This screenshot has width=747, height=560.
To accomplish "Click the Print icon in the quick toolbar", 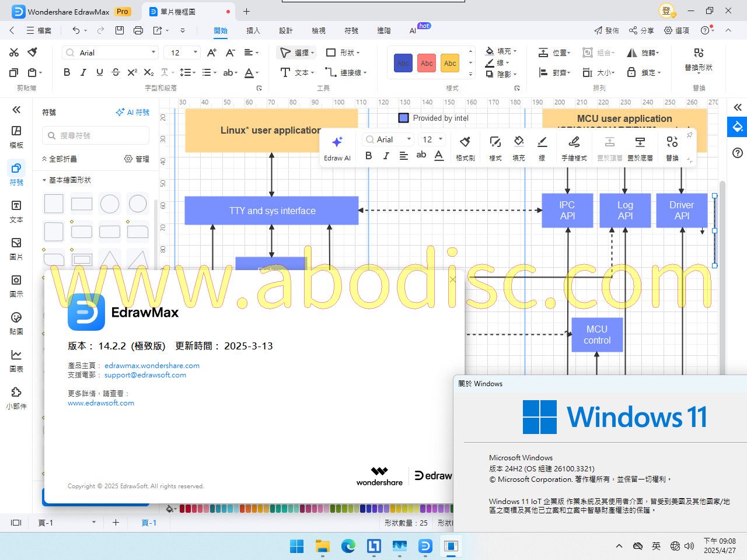I will (x=138, y=30).
